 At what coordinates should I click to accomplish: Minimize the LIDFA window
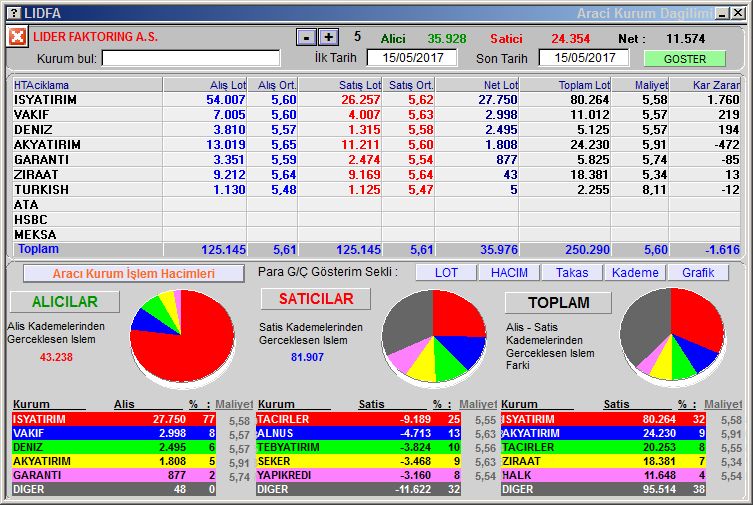[722, 13]
